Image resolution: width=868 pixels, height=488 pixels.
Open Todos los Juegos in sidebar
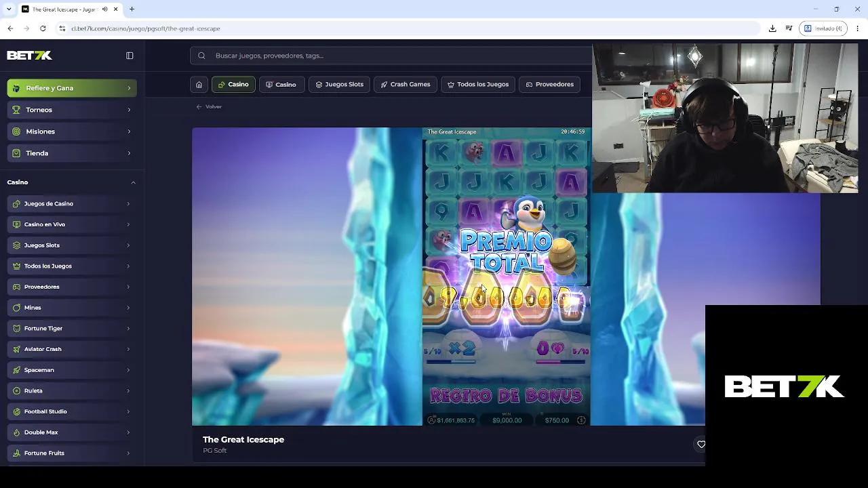click(x=72, y=266)
